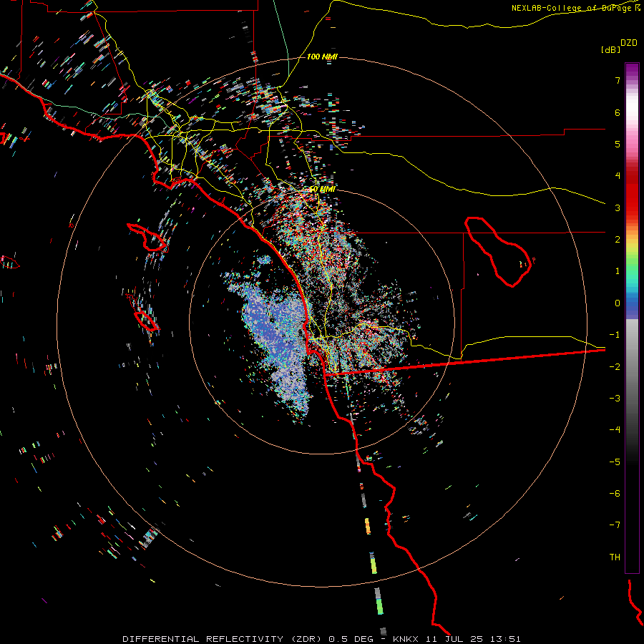Click the 13:51 timestamp
Viewport: 644px width, 644px height.
[x=504, y=639]
